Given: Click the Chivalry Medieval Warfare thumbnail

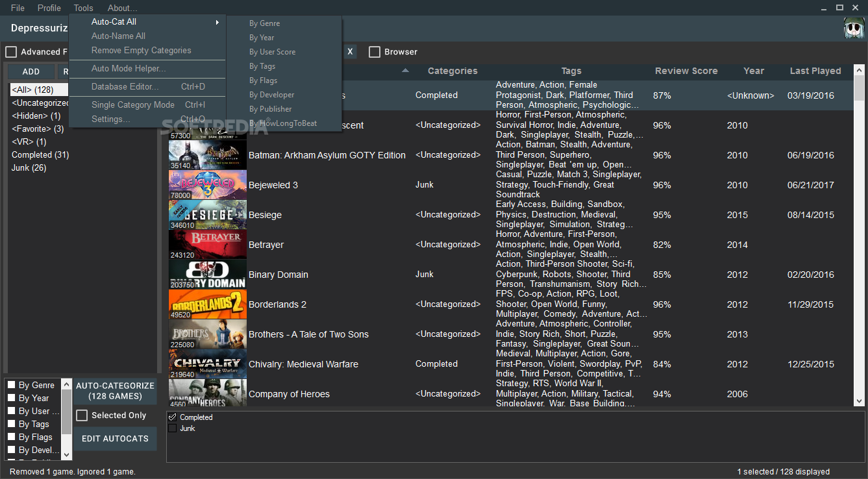Looking at the screenshot, I should (x=207, y=364).
